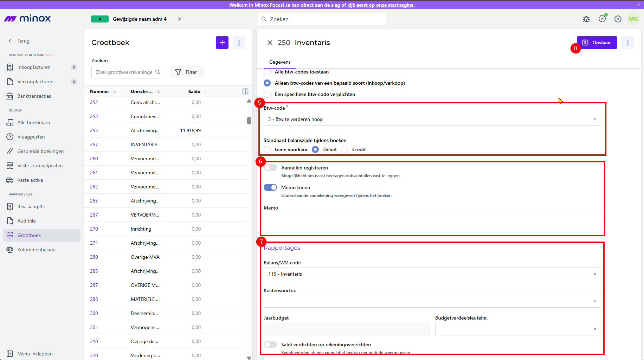Open the help question mark icon

(618, 19)
